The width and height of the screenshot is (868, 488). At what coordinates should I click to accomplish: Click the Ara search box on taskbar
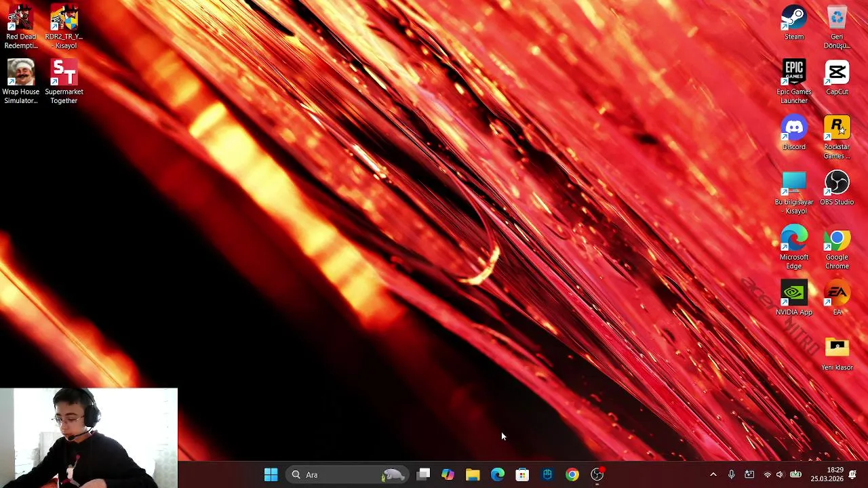[x=346, y=474]
